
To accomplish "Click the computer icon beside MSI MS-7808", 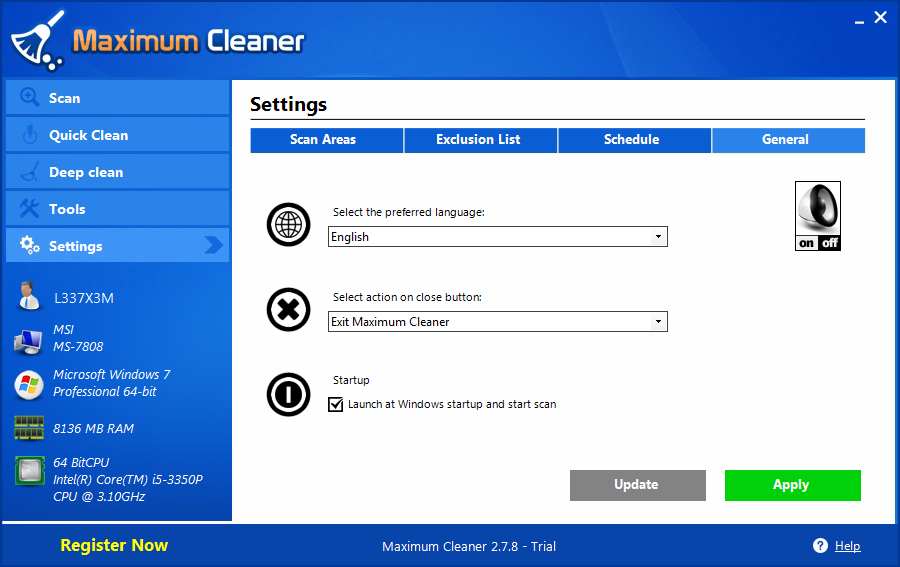I will pyautogui.click(x=28, y=341).
